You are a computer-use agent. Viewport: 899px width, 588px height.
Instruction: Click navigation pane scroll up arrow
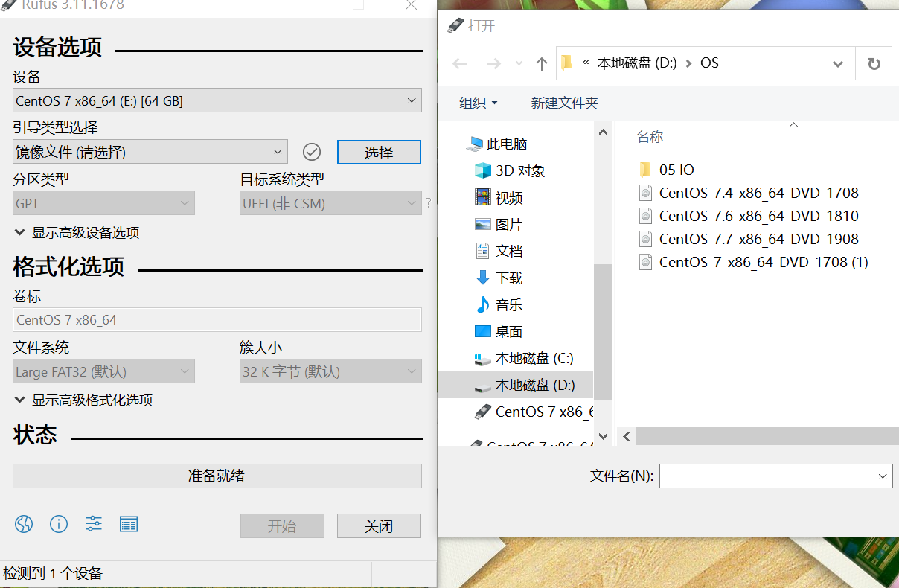(604, 132)
